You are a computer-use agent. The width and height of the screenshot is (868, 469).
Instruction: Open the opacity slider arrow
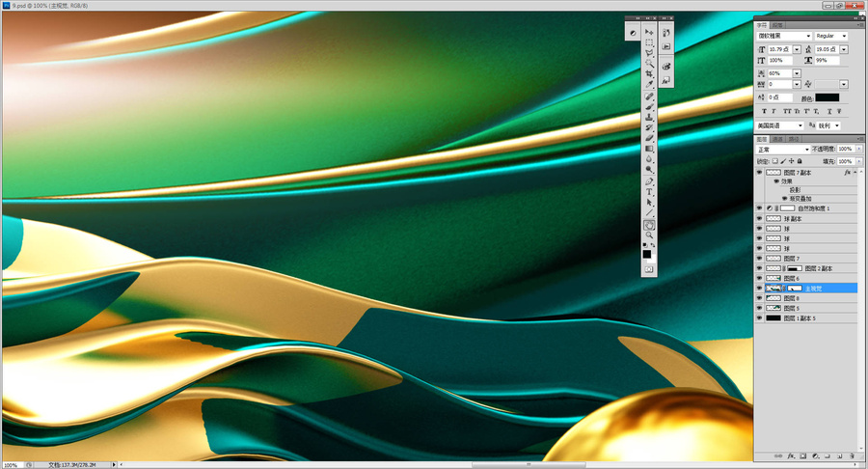tap(859, 149)
